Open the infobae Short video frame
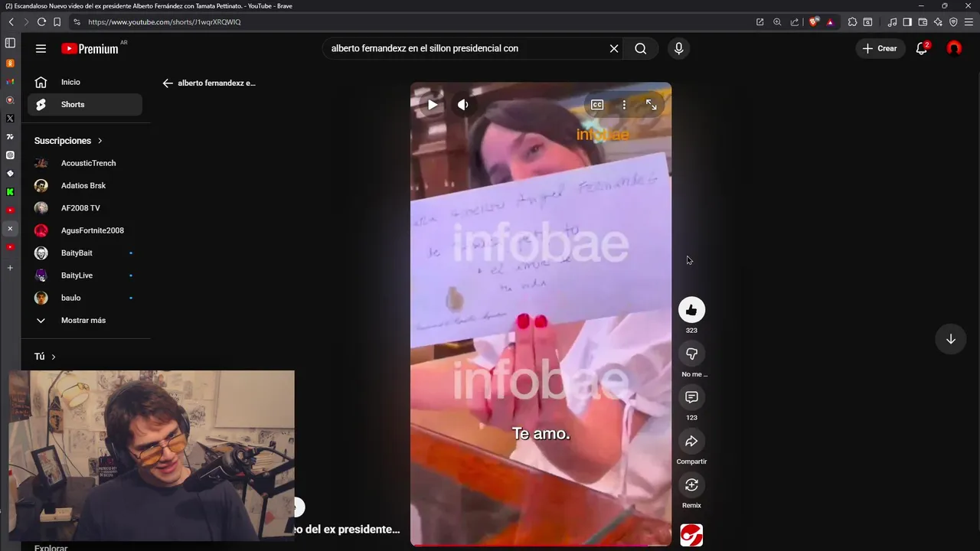The image size is (980, 551). [541, 315]
